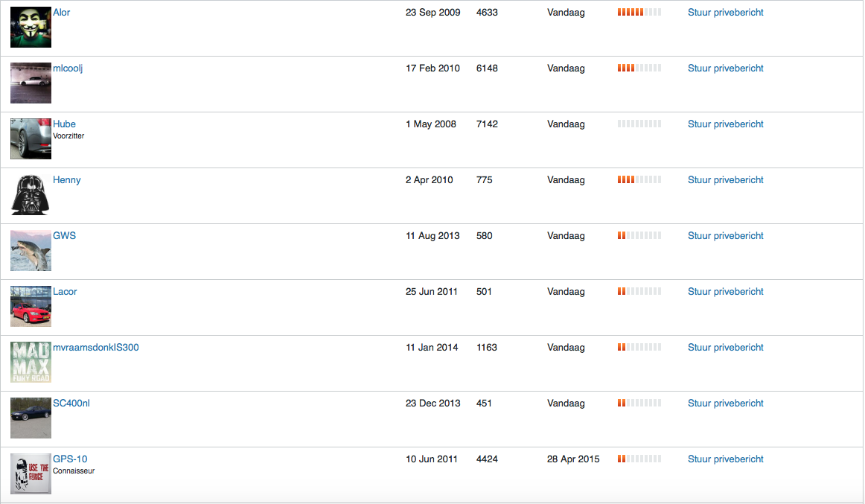865x504 pixels.
Task: Open Alor's profile via username link
Action: 62,13
